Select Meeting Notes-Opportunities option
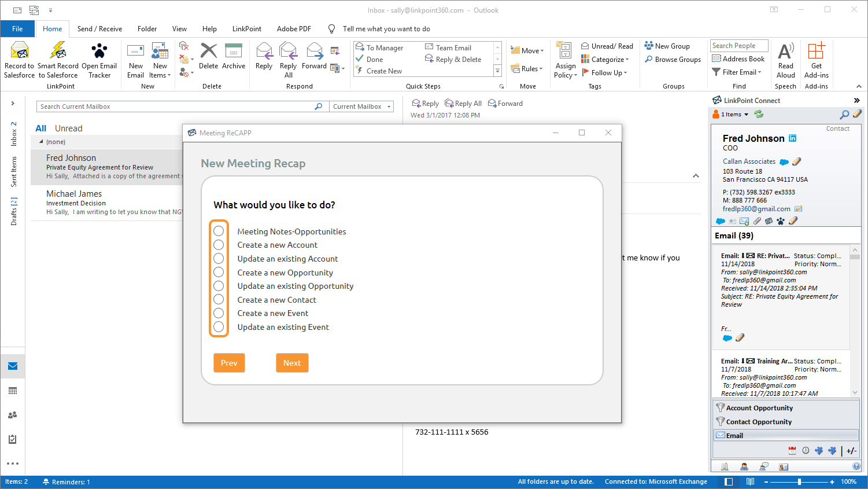This screenshot has width=868, height=489. (x=219, y=231)
